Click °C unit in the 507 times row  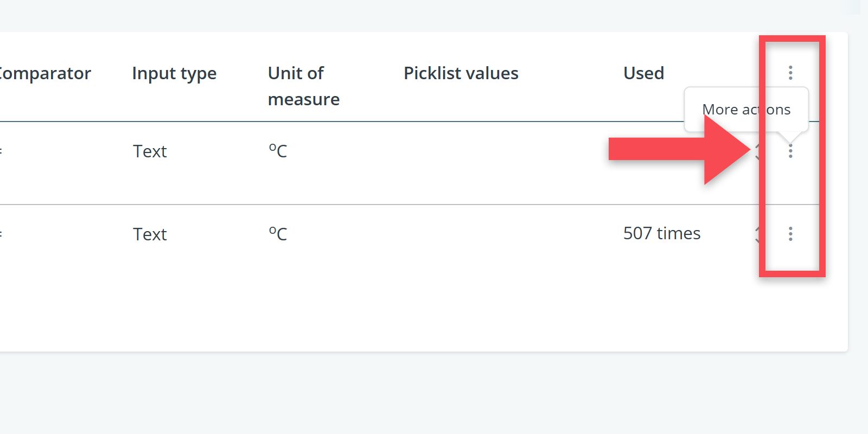[x=278, y=234]
